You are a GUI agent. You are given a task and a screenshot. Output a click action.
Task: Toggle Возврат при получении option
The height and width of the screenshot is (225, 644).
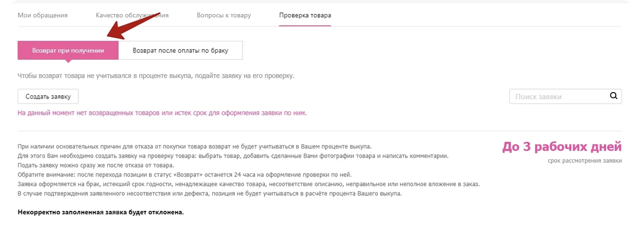coord(68,51)
